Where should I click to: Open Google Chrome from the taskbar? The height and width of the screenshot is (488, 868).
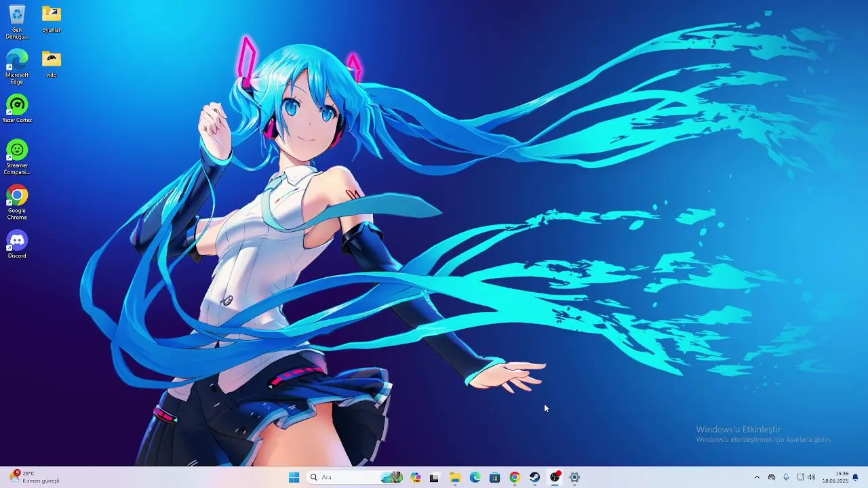[x=515, y=477]
